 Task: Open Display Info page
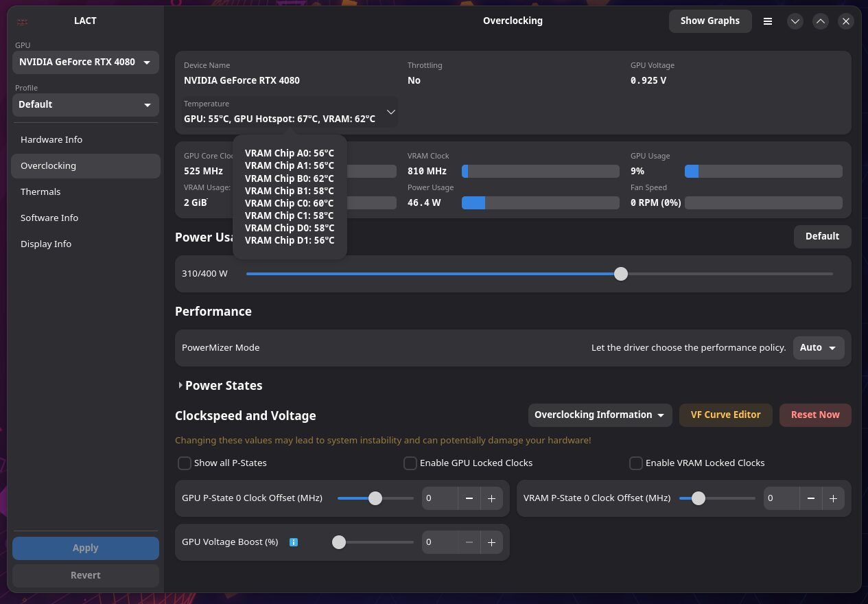point(86,244)
